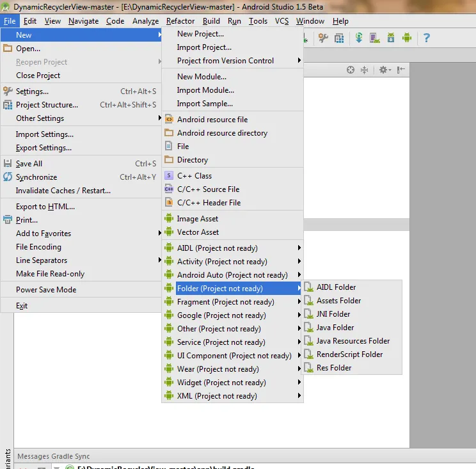Click the Res Folder file icon
The image size is (476, 469).
(x=309, y=368)
